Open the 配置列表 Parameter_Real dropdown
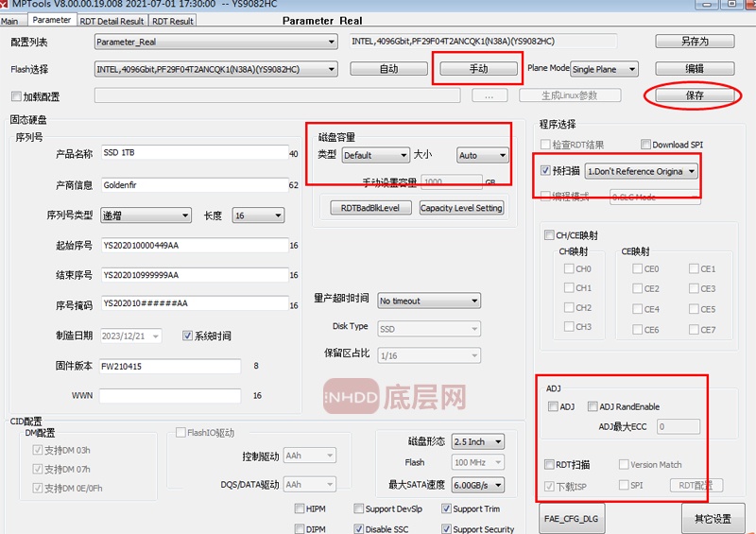The image size is (756, 534). pyautogui.click(x=216, y=42)
